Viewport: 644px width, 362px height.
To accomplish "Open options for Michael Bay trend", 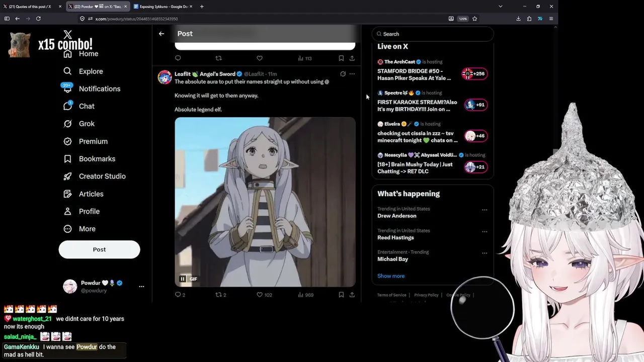I will coord(485,253).
